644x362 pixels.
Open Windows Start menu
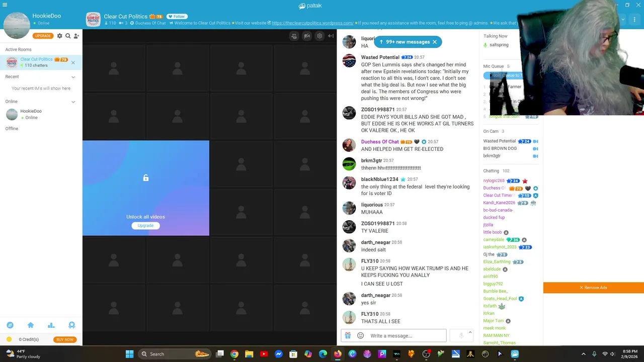(x=129, y=354)
